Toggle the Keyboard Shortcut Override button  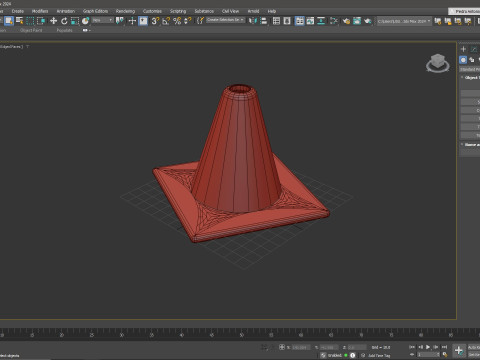click(x=143, y=21)
